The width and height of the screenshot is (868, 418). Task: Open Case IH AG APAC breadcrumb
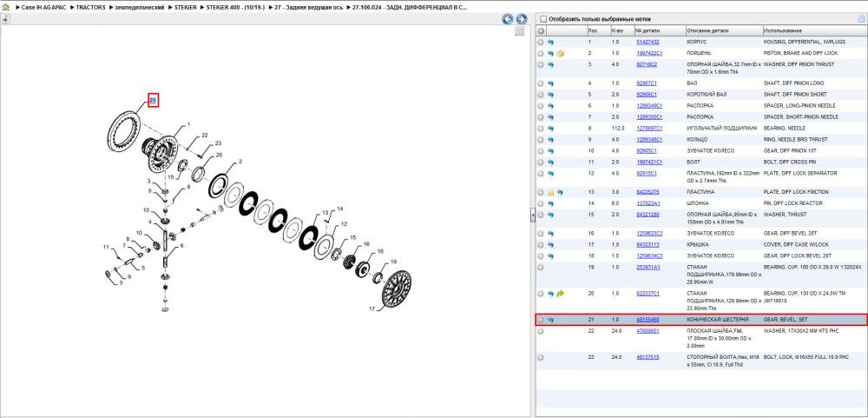point(43,9)
